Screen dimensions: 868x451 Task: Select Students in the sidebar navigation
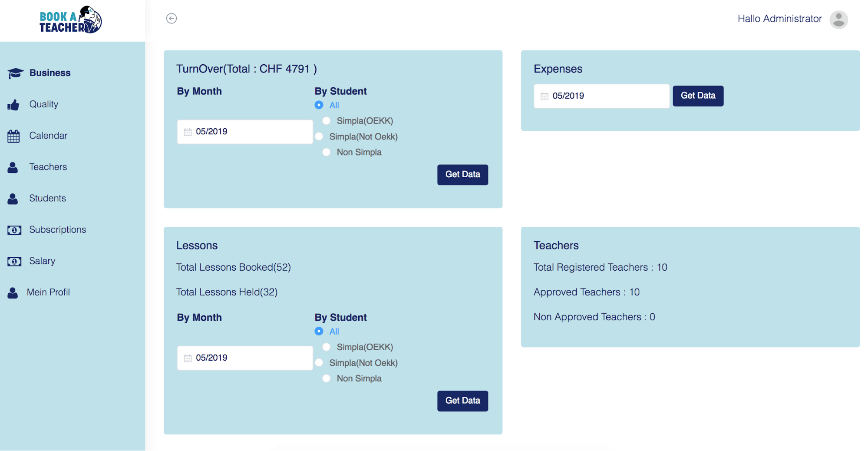[x=47, y=198]
